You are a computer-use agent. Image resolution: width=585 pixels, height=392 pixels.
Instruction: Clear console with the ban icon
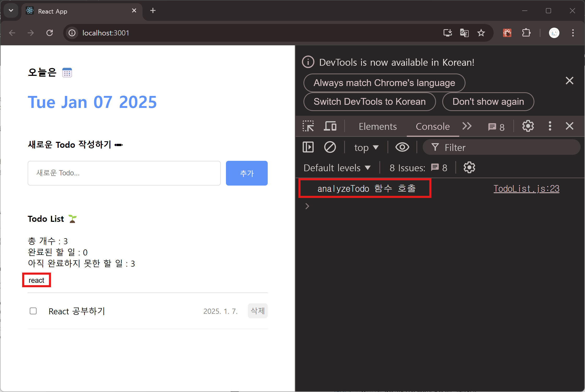(x=330, y=147)
